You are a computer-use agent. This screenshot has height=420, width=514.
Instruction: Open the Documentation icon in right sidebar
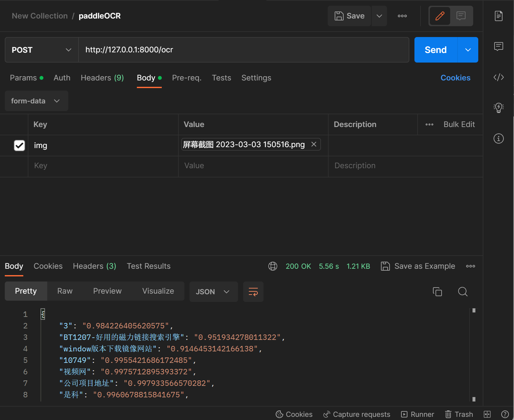[498, 16]
